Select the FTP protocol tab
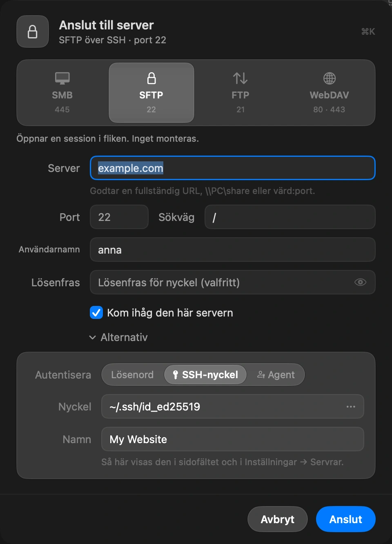 coord(241,93)
